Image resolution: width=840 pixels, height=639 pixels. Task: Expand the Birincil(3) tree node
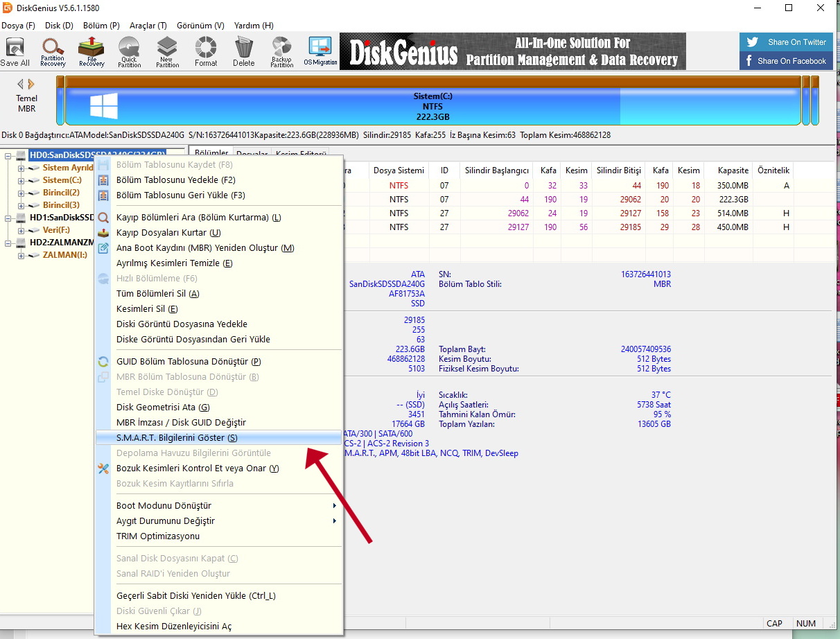[21, 205]
